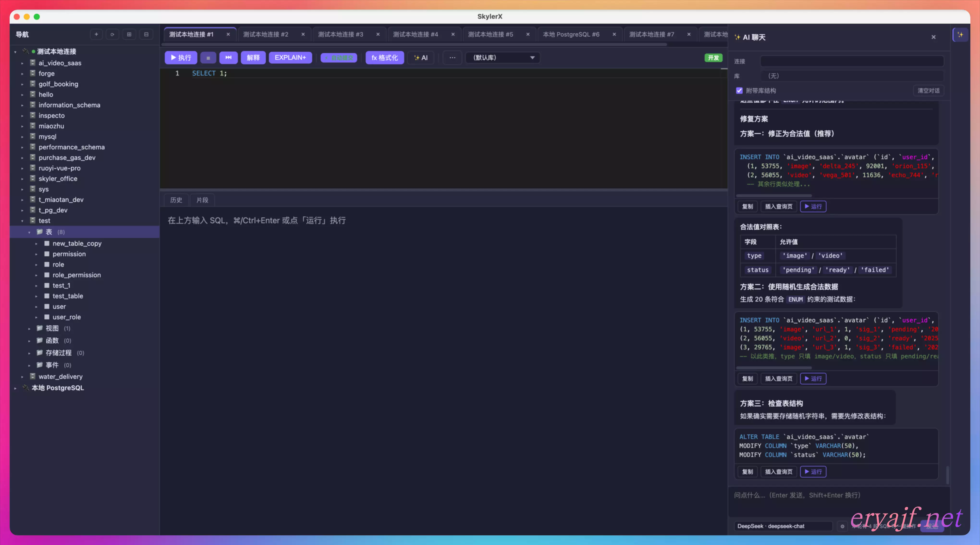Image resolution: width=980 pixels, height=545 pixels.
Task: Click the fx 格式化 format button
Action: tap(385, 57)
